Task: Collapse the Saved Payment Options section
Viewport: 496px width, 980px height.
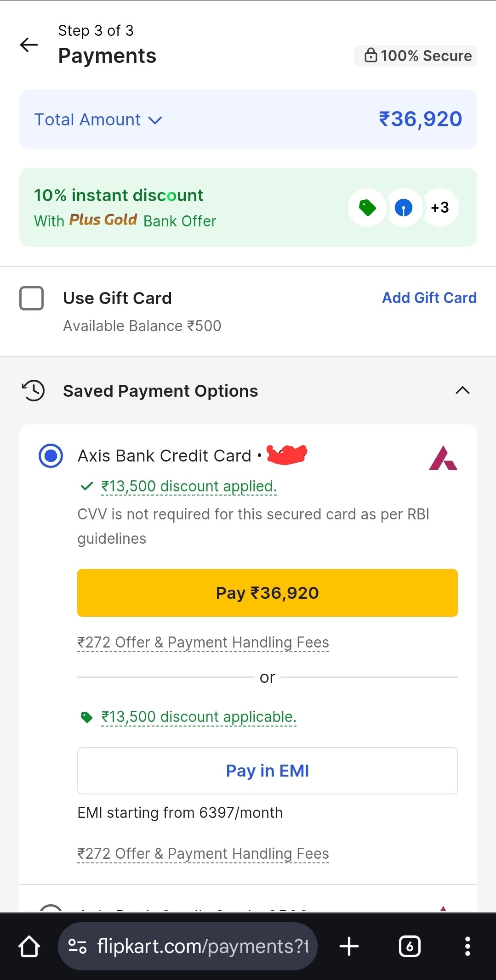Action: point(462,390)
